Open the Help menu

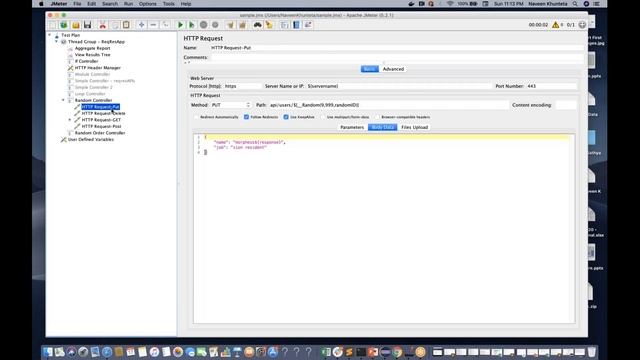click(186, 4)
